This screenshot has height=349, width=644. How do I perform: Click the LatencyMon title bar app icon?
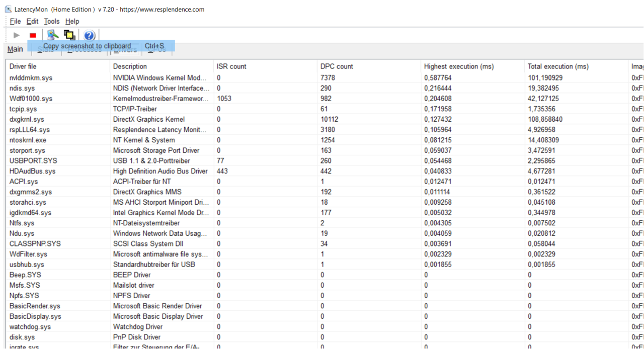point(8,9)
